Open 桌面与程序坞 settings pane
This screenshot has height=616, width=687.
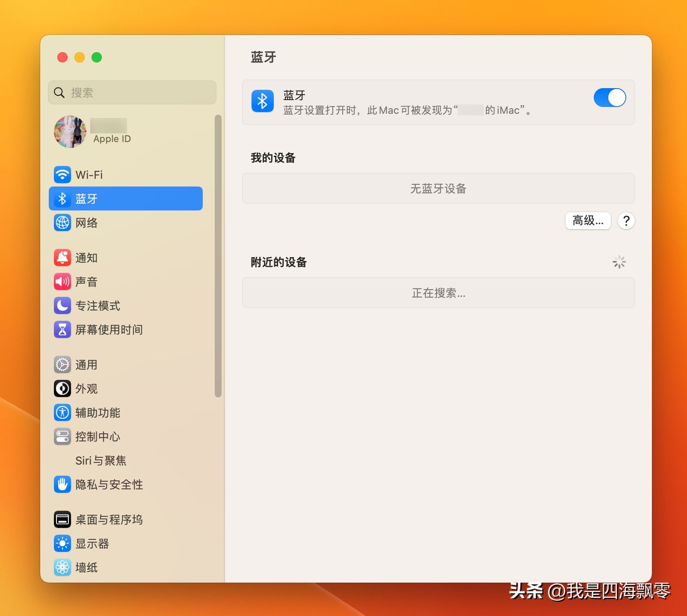(x=109, y=519)
